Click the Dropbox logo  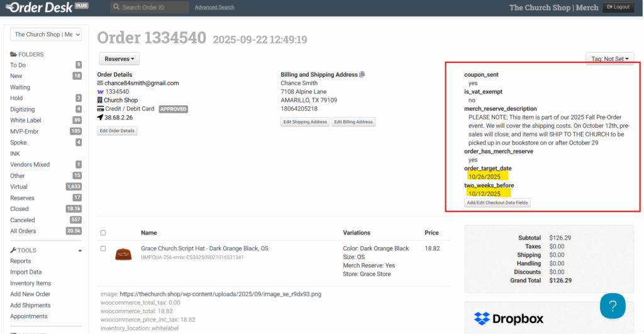point(509,319)
